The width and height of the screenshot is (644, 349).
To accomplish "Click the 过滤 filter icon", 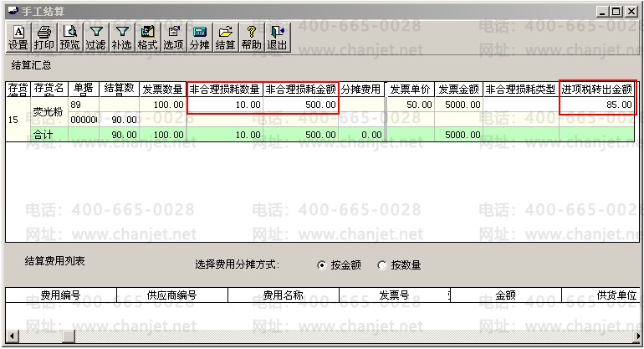I will click(95, 38).
